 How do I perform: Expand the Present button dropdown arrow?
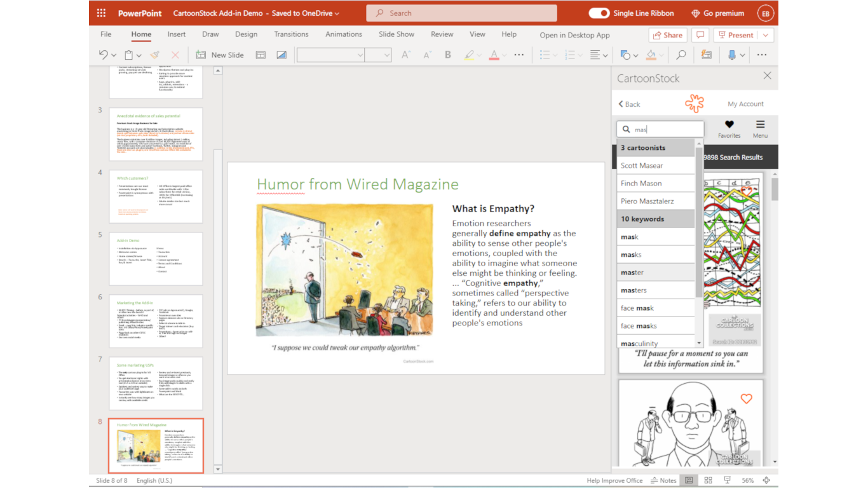pos(766,35)
